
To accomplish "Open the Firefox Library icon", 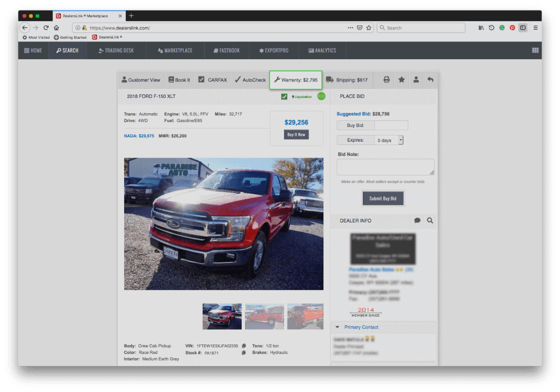I will [x=481, y=27].
